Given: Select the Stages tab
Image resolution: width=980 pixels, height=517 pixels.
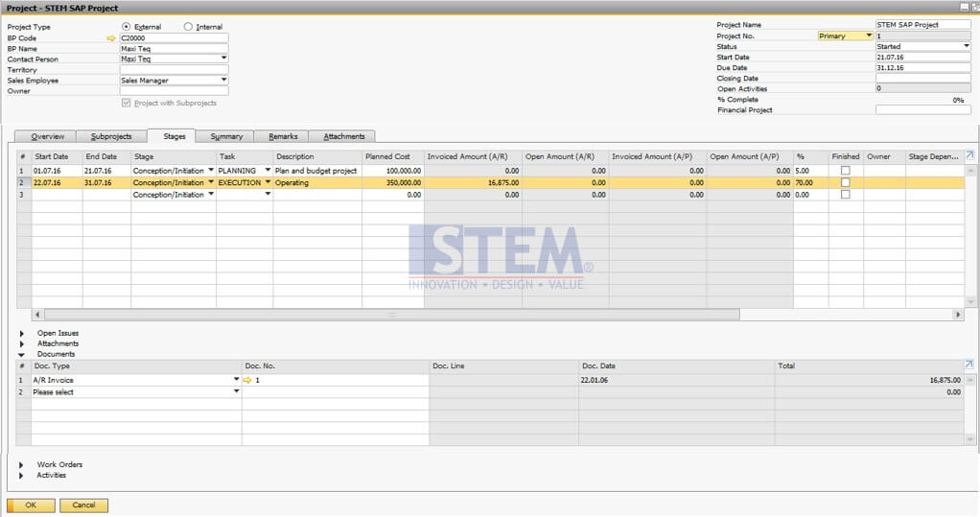Looking at the screenshot, I should tap(174, 136).
